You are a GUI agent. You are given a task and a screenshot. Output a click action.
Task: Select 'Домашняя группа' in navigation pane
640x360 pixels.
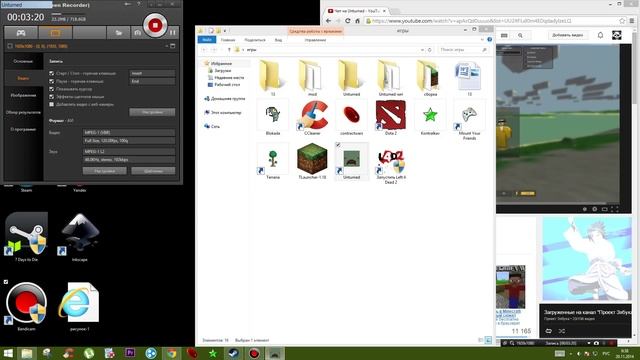(x=228, y=99)
